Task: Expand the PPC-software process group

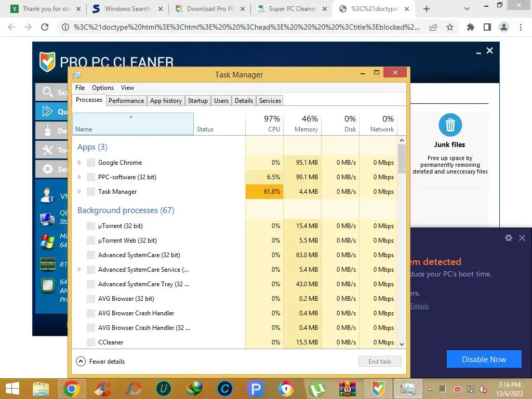Action: [79, 177]
